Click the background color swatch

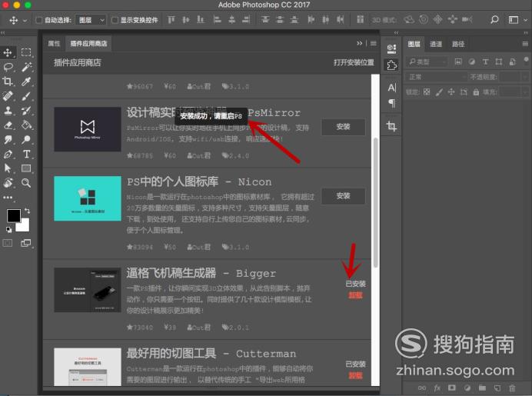click(x=24, y=226)
